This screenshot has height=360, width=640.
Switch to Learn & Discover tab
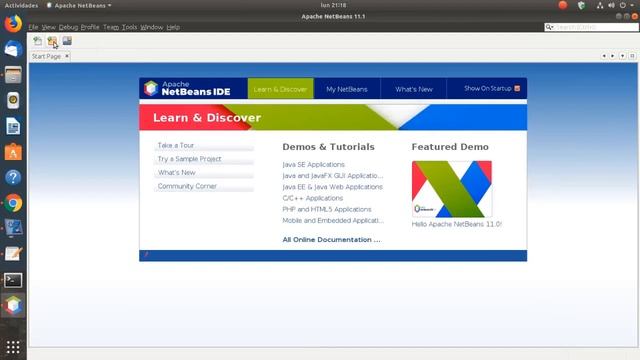[280, 89]
